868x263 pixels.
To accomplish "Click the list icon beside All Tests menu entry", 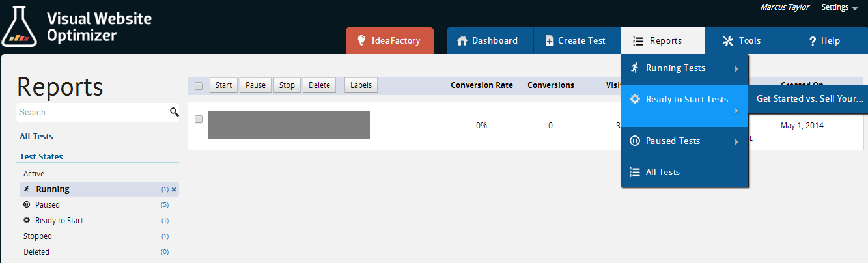I will (634, 172).
